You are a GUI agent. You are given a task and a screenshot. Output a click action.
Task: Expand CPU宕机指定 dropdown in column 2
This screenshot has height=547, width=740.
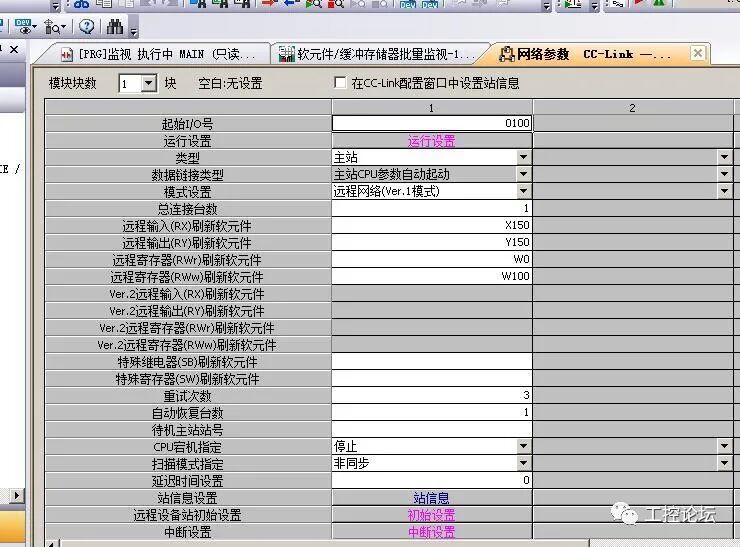pyautogui.click(x=724, y=446)
